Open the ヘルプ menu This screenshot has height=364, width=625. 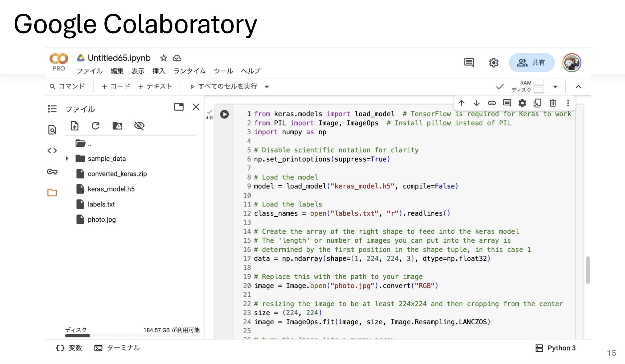pos(251,71)
